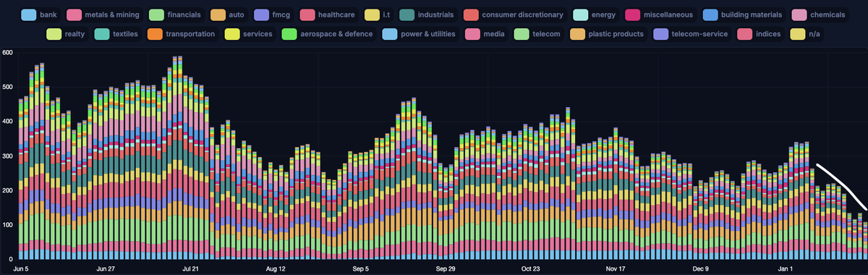The image size is (868, 275).
Task: Click the "100" y-axis value
Action: 7,224
